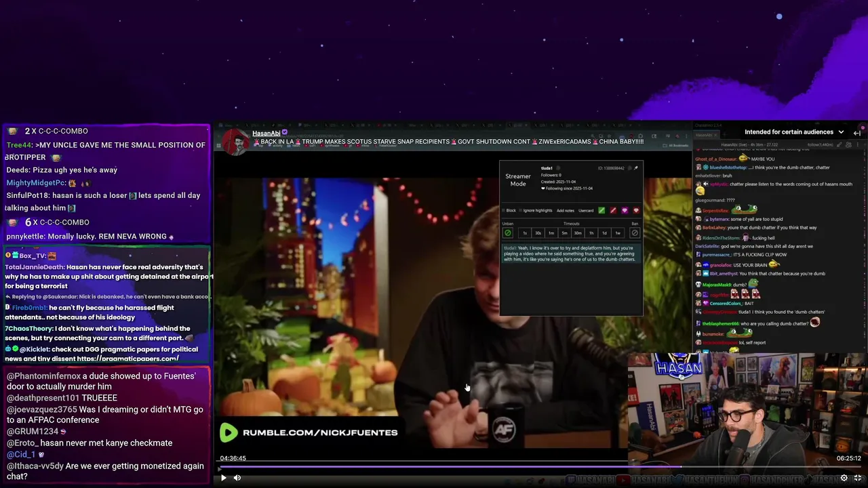868x488 pixels.
Task: Select the 30m timeout button
Action: (578, 233)
